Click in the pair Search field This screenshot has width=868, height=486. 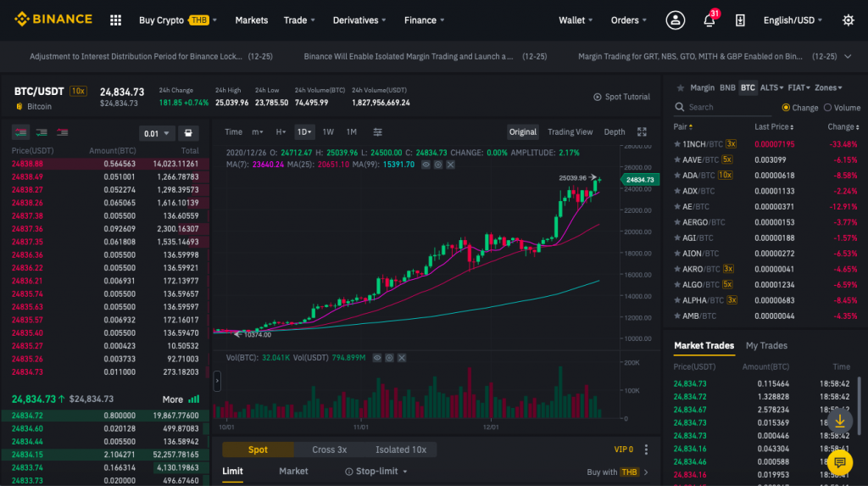pos(722,108)
